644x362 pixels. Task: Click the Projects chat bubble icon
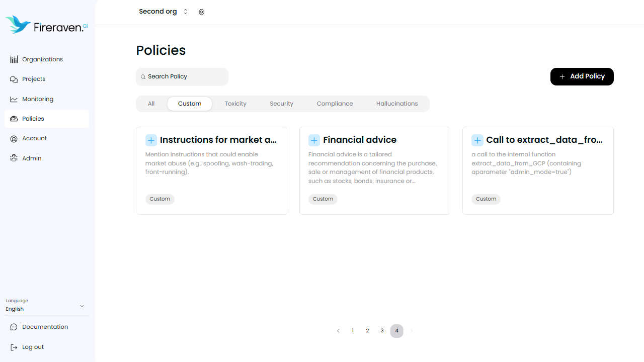click(14, 79)
